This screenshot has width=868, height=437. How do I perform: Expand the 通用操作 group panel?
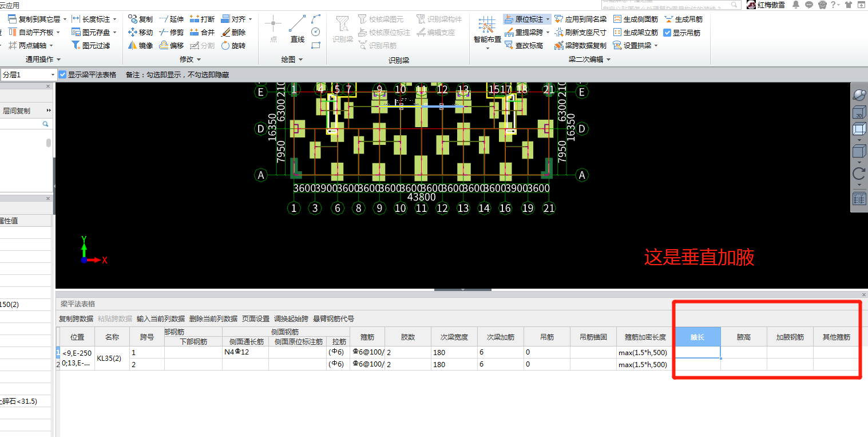(43, 60)
